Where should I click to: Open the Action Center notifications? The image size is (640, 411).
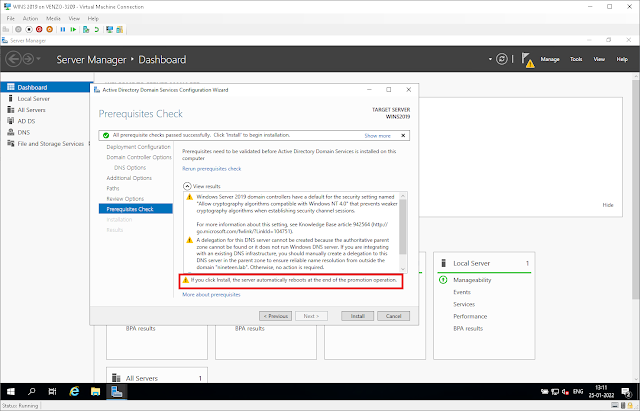click(x=627, y=392)
